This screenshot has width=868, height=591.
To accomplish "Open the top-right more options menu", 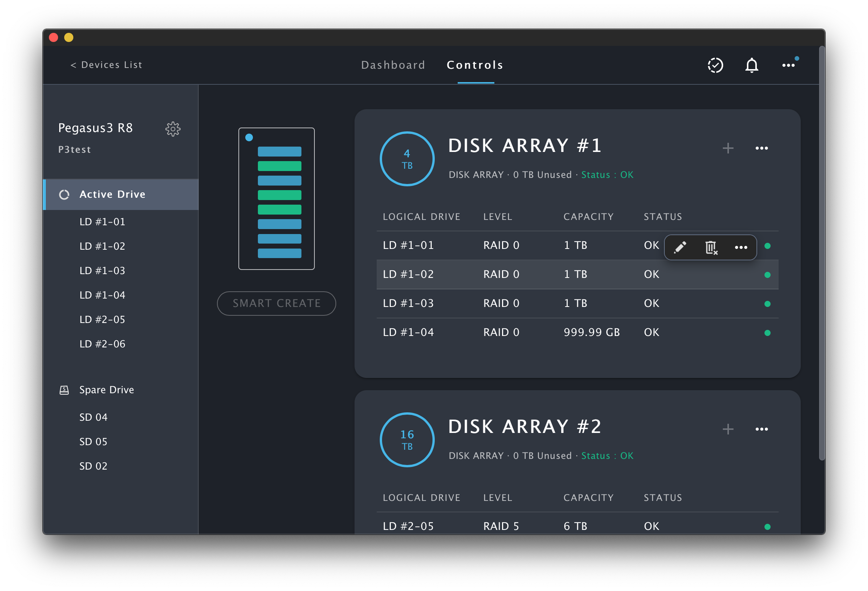I will tap(789, 65).
